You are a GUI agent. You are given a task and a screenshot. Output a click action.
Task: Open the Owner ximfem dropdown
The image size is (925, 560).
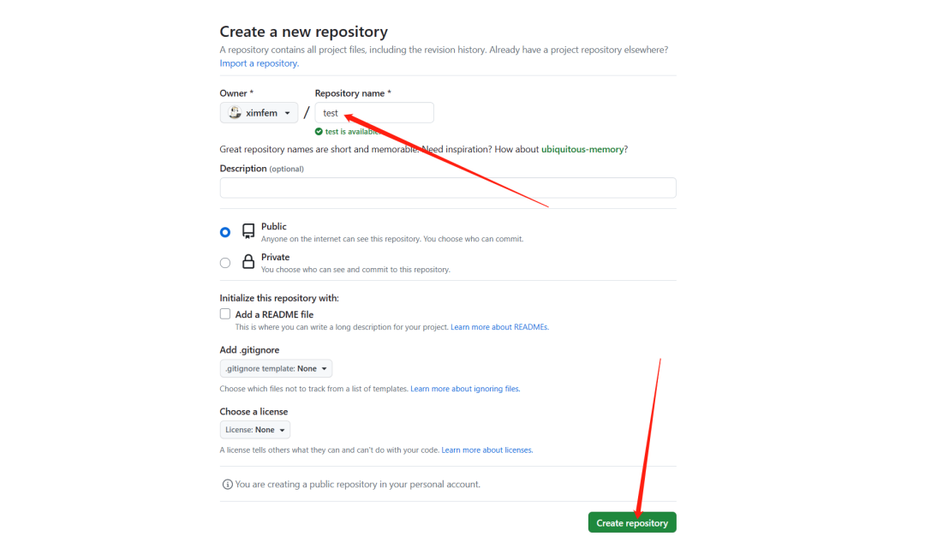click(x=259, y=112)
